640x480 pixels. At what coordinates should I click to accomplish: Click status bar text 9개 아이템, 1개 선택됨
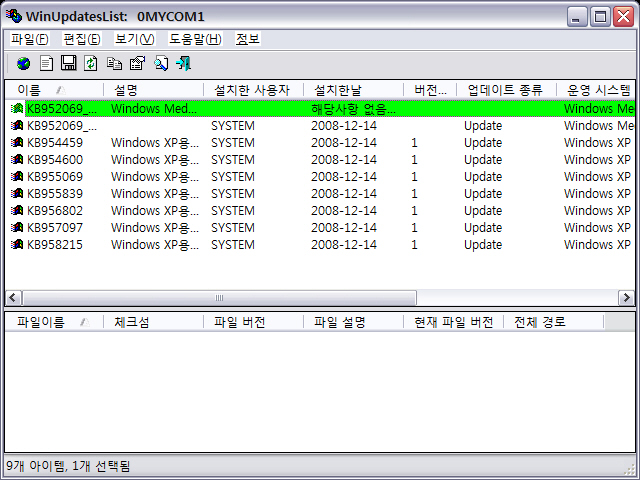[68, 466]
